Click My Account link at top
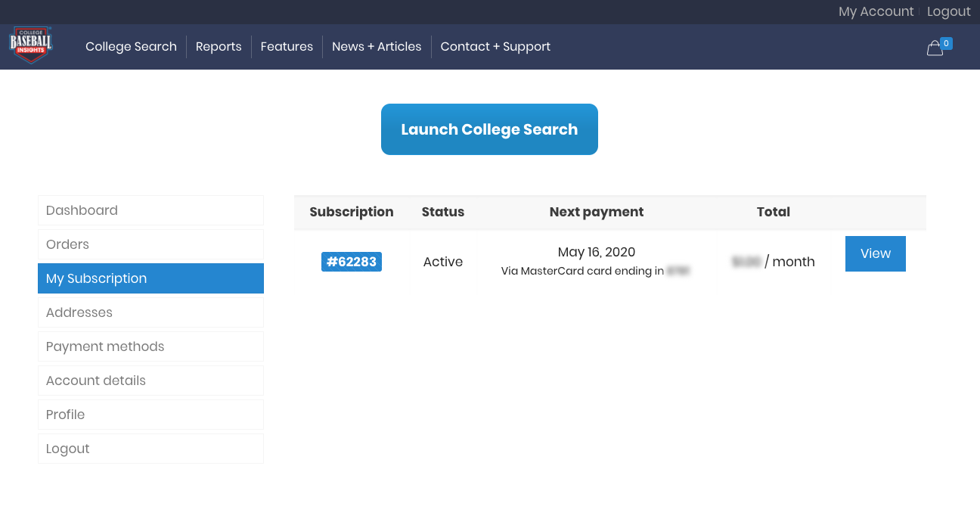980x525 pixels. click(876, 11)
